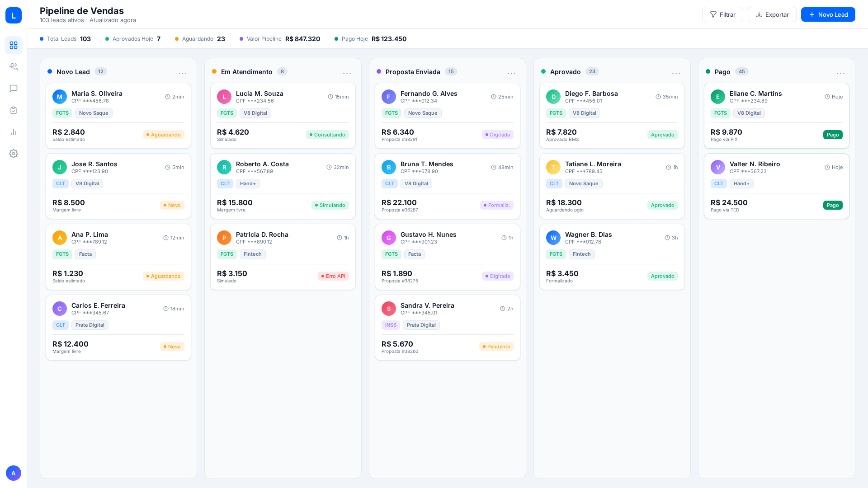Viewport: 868px width, 488px height.
Task: Open the Em Atendimento column options menu
Action: 347,73
